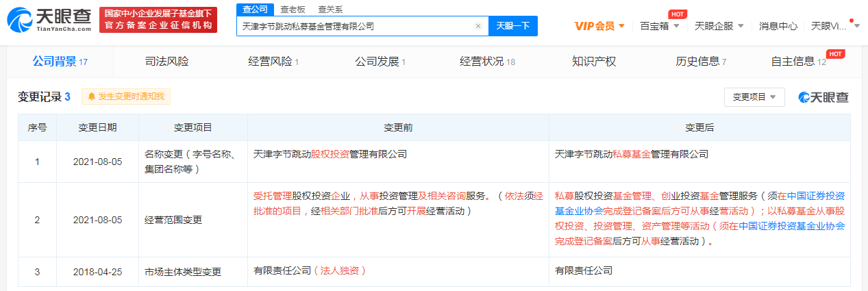Click the 序号 column header
This screenshot has width=868, height=291.
point(37,127)
